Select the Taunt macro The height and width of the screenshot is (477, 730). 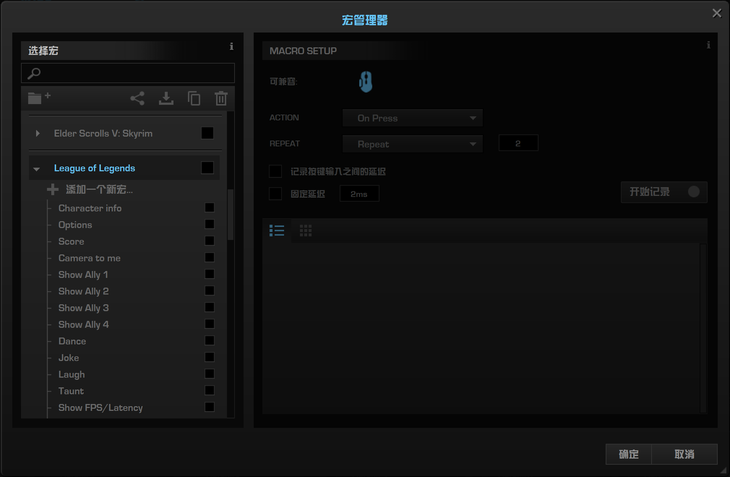coord(71,391)
